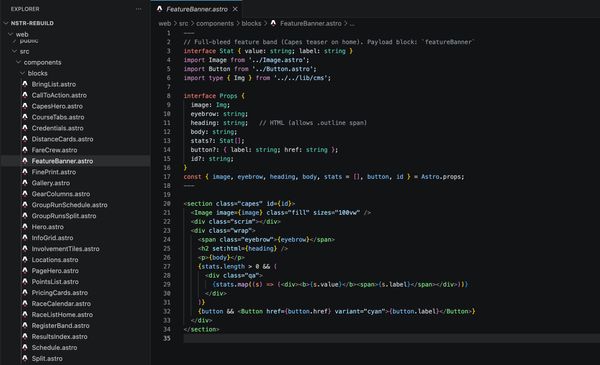This screenshot has width=600, height=365.
Task: Click the EXPLORER panel title
Action: 25,9
